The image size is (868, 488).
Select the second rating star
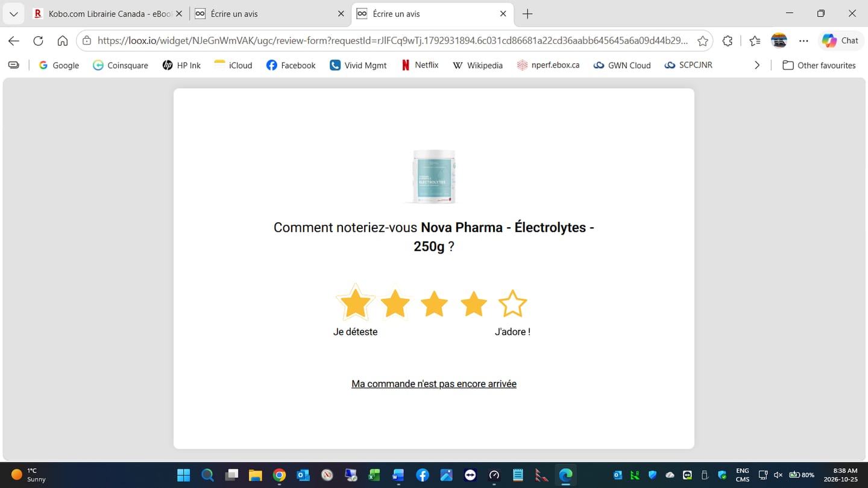pos(395,303)
